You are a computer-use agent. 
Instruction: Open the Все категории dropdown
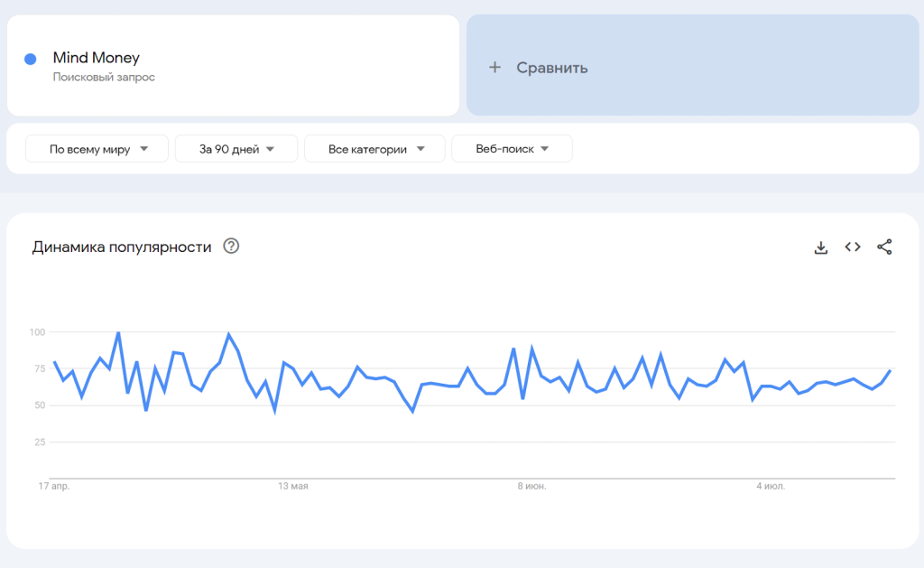[374, 149]
